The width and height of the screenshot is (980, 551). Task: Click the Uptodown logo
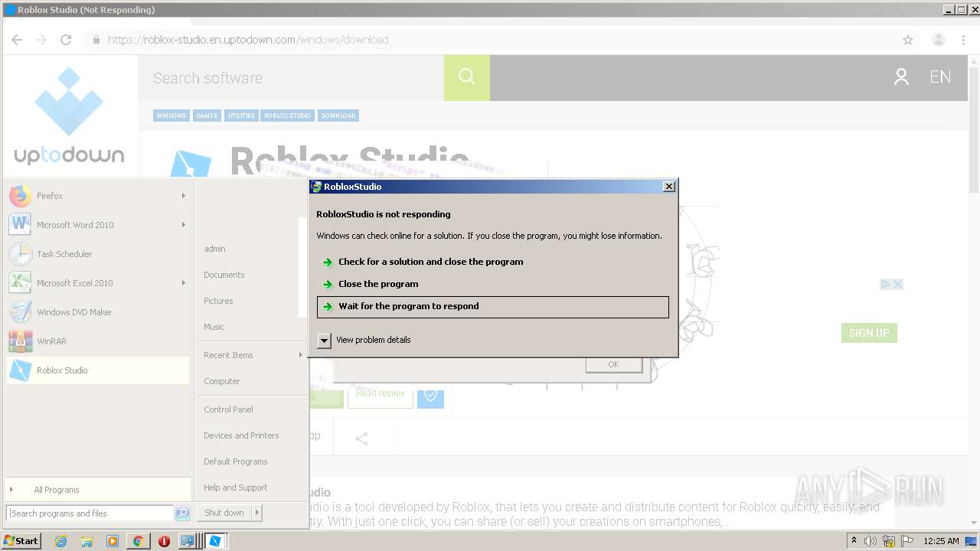click(x=69, y=116)
